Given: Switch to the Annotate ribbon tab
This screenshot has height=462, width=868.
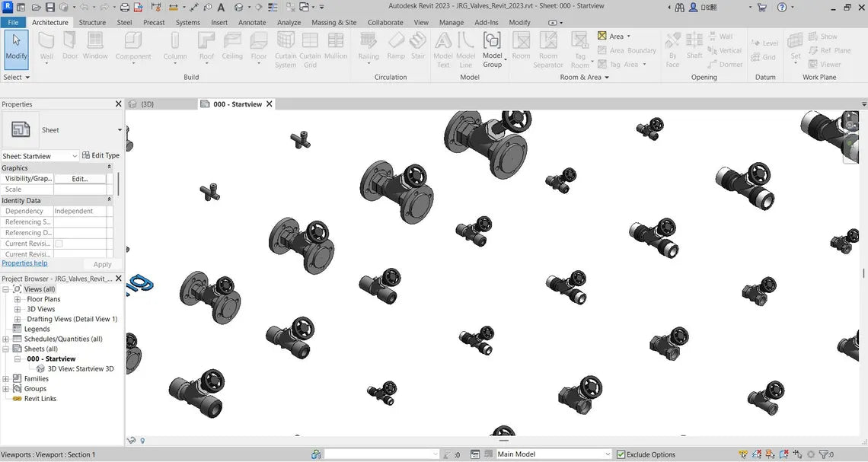Looking at the screenshot, I should pos(252,22).
